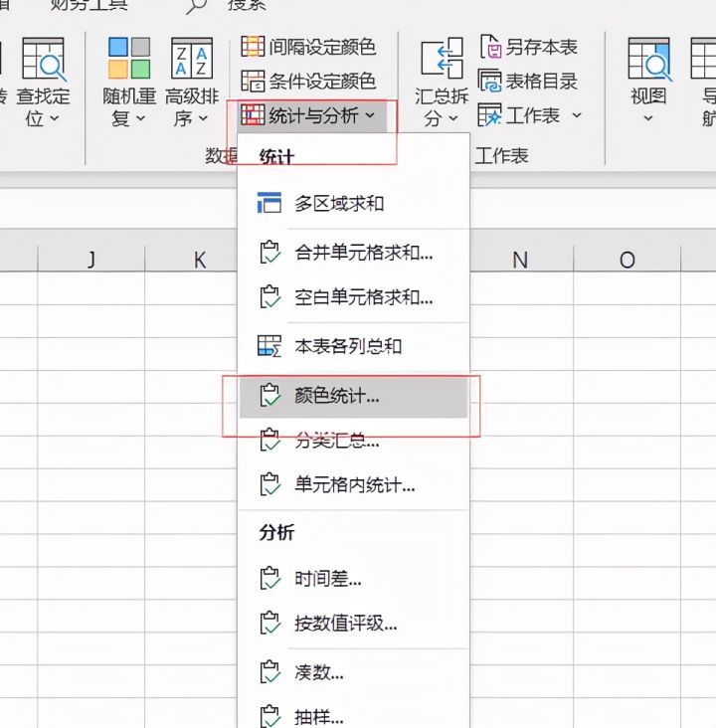This screenshot has width=716, height=728.
Task: Select 本表各列总和 menu entry
Action: click(353, 346)
